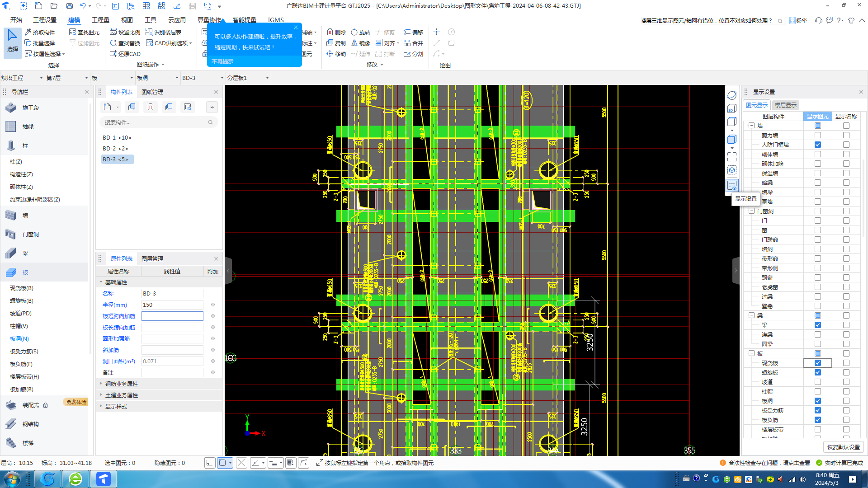The image size is (868, 488).
Task: Open the 板洞 component type dropdown
Action: click(x=157, y=78)
